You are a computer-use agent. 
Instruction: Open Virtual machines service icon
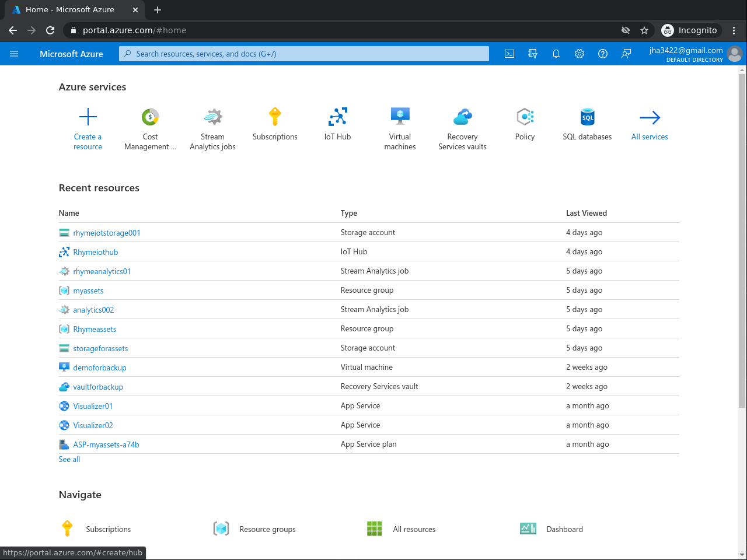(x=400, y=117)
